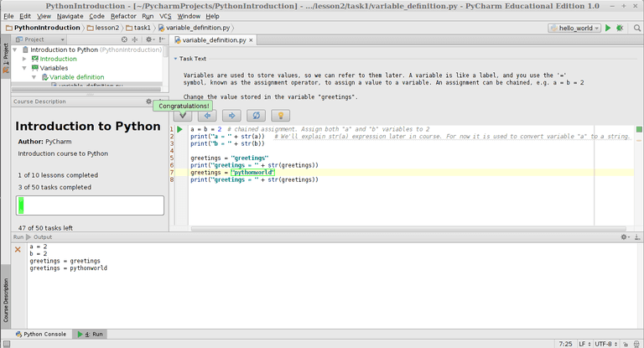Open the Window menu
644x348 pixels.
click(189, 16)
